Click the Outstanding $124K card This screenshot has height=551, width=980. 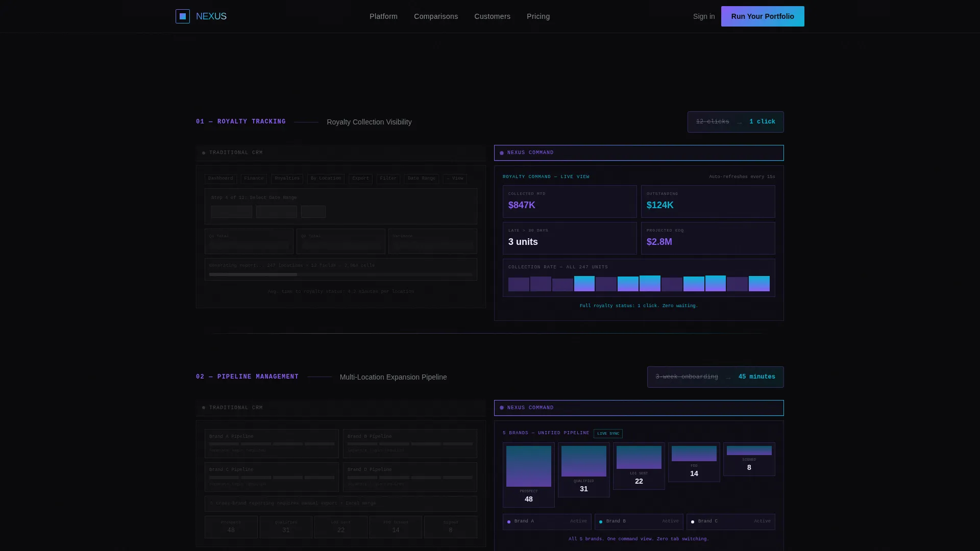[708, 202]
